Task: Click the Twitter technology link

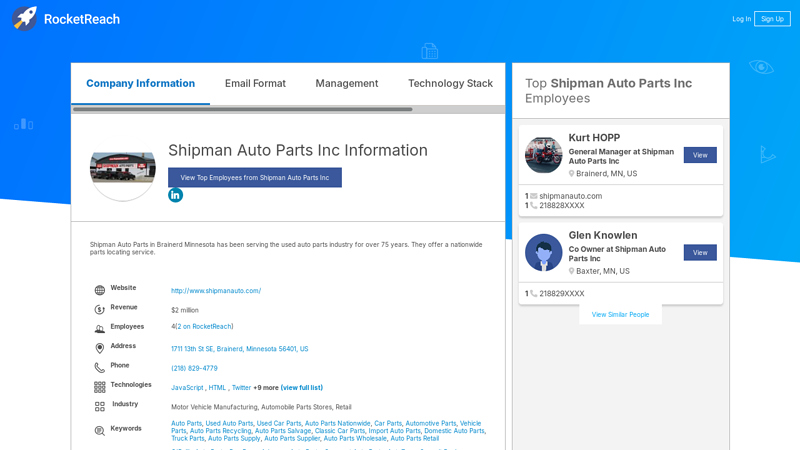Action: pos(241,388)
